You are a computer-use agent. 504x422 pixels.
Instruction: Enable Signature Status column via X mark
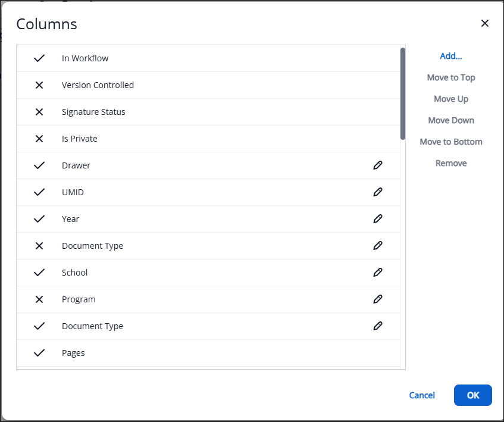click(39, 112)
